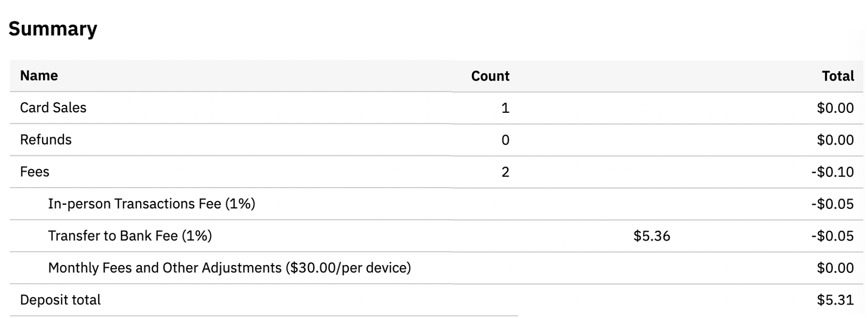
Task: Click the Summary heading
Action: coord(53,29)
